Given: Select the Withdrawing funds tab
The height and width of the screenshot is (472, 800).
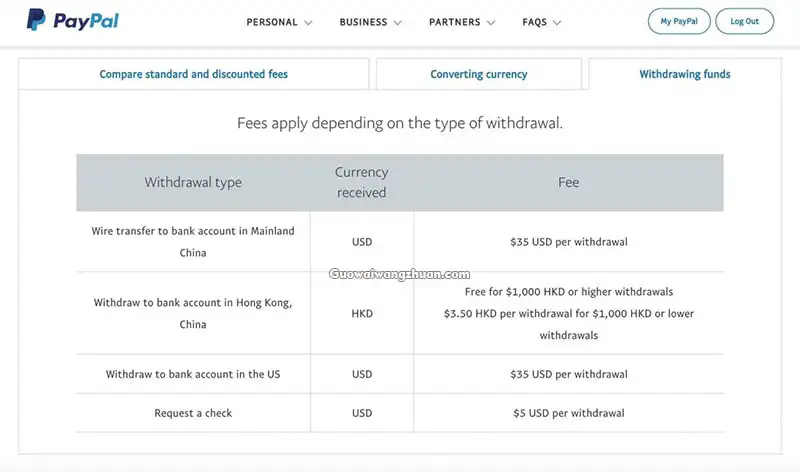Looking at the screenshot, I should point(685,74).
